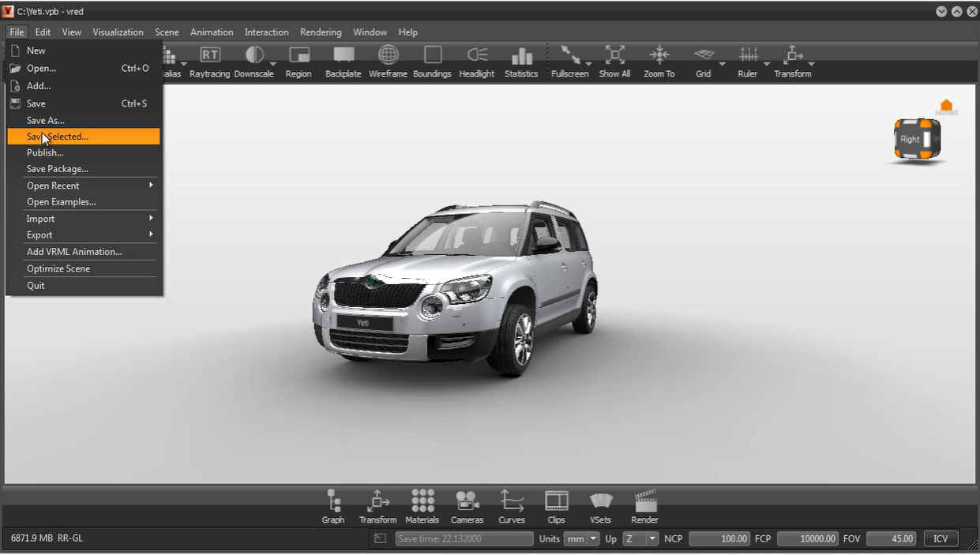Toggle the Grid icon
The width and height of the screenshot is (980, 555).
point(703,55)
